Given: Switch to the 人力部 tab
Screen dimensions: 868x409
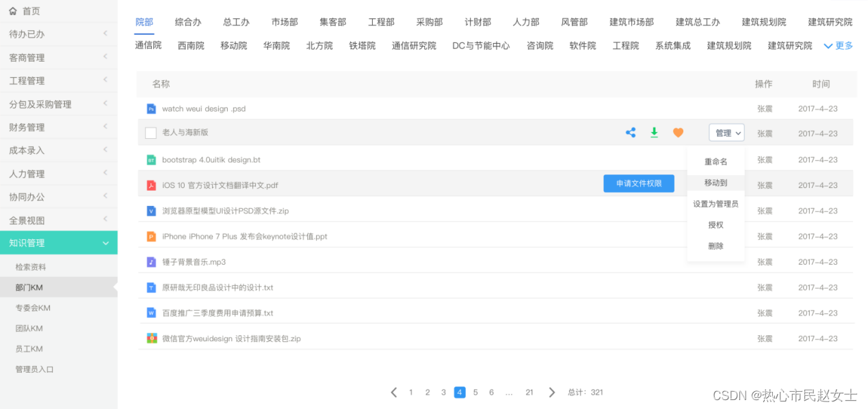Looking at the screenshot, I should pos(526,22).
